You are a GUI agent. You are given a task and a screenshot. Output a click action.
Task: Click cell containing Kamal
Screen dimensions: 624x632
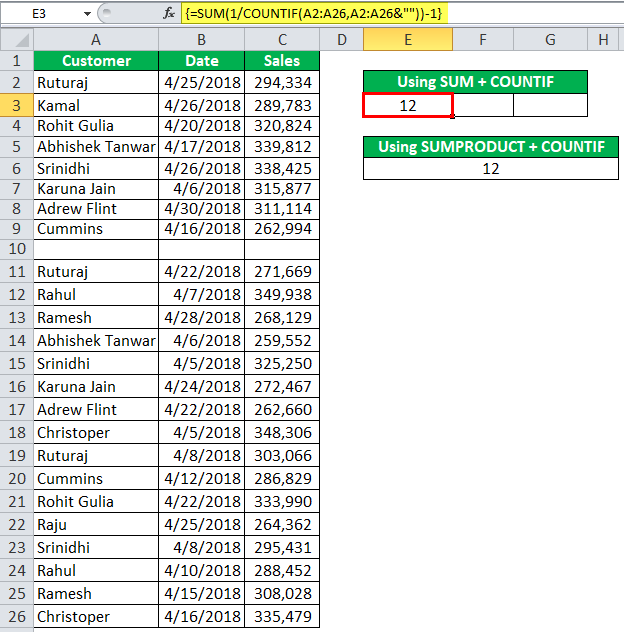(96, 106)
